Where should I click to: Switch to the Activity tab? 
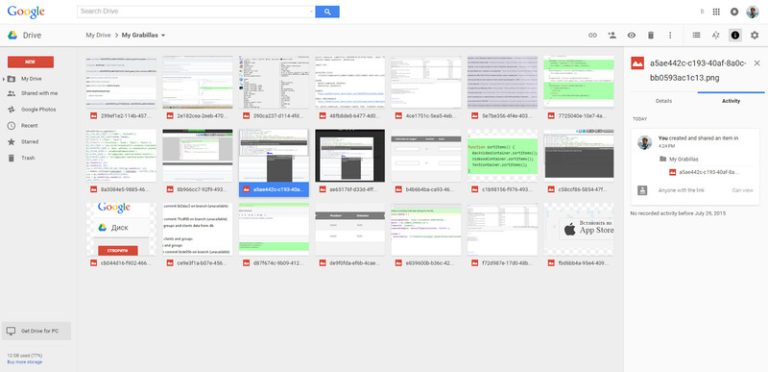click(x=731, y=101)
